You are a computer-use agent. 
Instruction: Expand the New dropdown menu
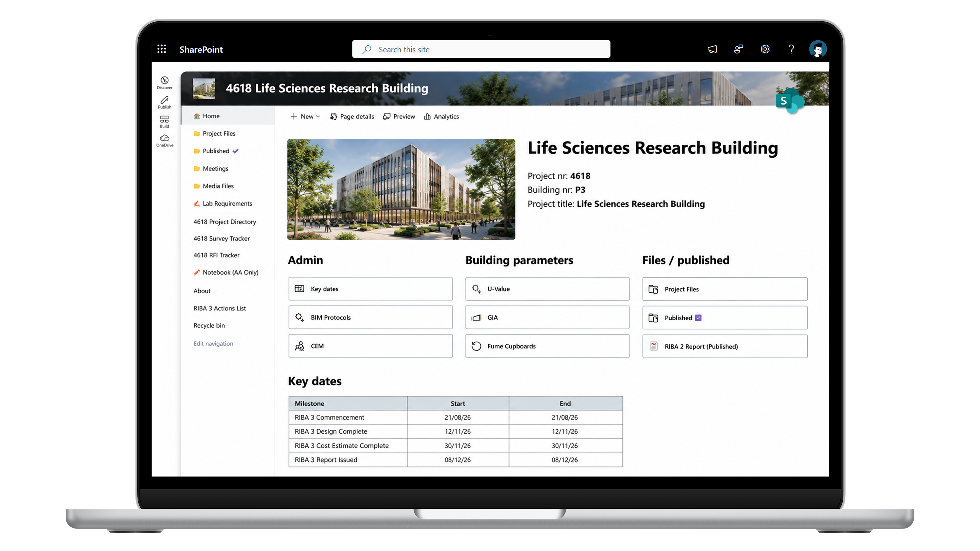(305, 116)
